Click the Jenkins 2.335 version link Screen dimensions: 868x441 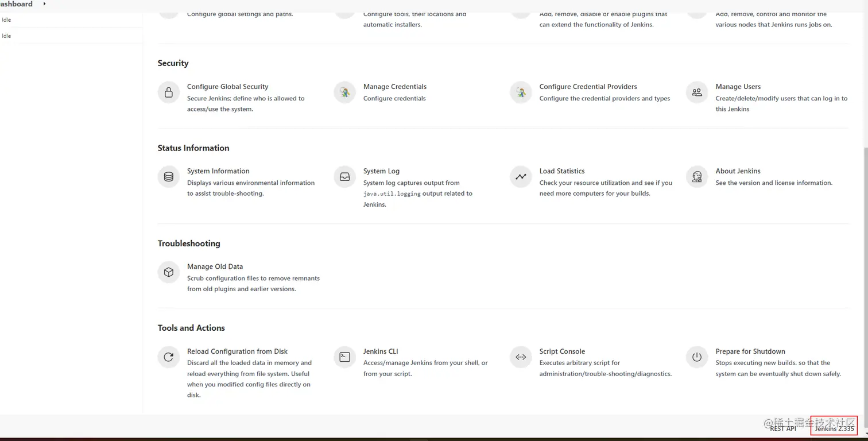coord(834,428)
